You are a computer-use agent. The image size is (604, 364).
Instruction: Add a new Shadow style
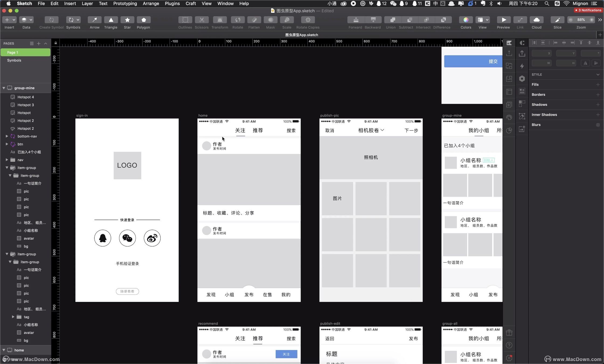(598, 104)
